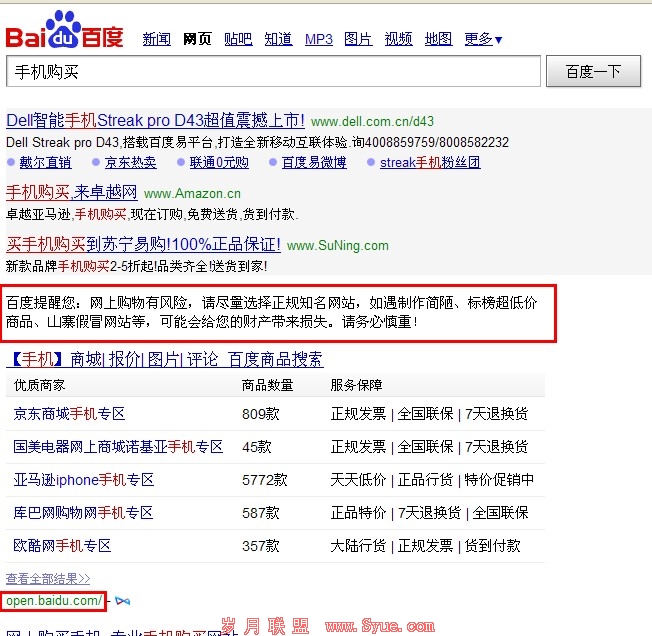Switch to MP3 search

(319, 39)
